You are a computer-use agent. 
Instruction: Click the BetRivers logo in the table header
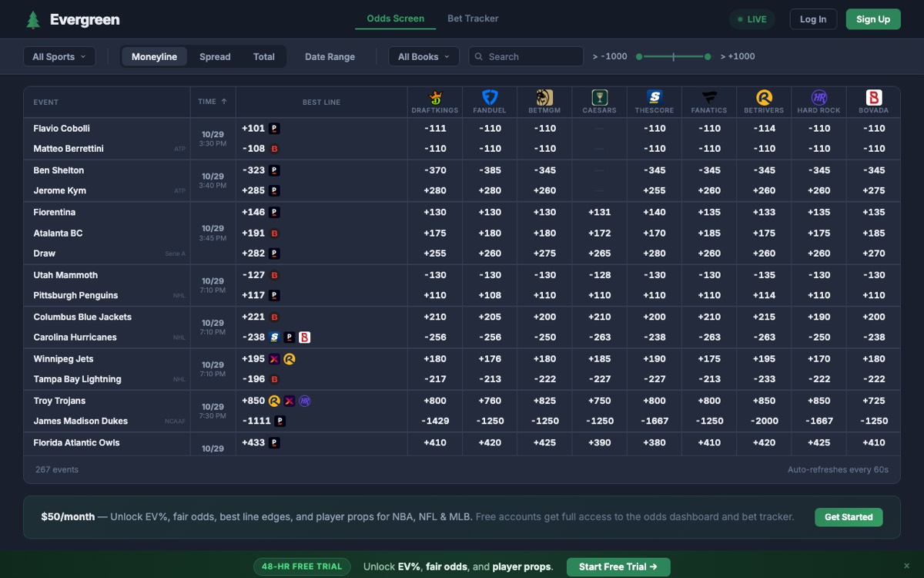point(764,98)
